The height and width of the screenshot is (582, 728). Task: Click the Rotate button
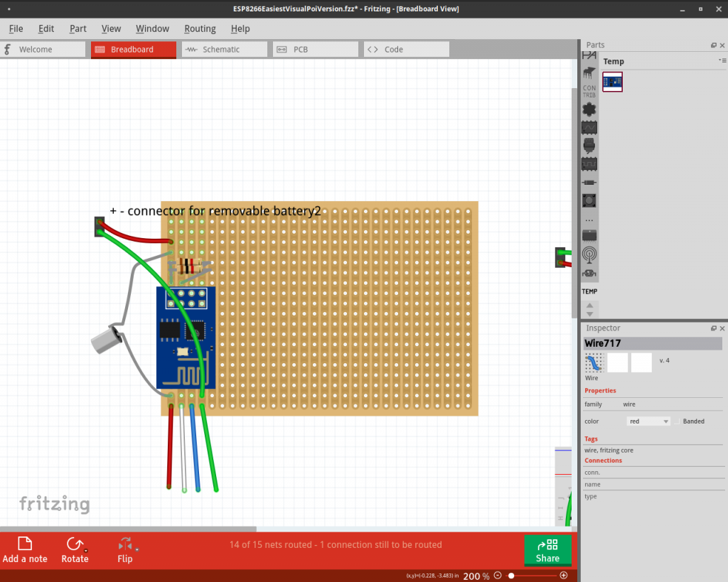[75, 550]
